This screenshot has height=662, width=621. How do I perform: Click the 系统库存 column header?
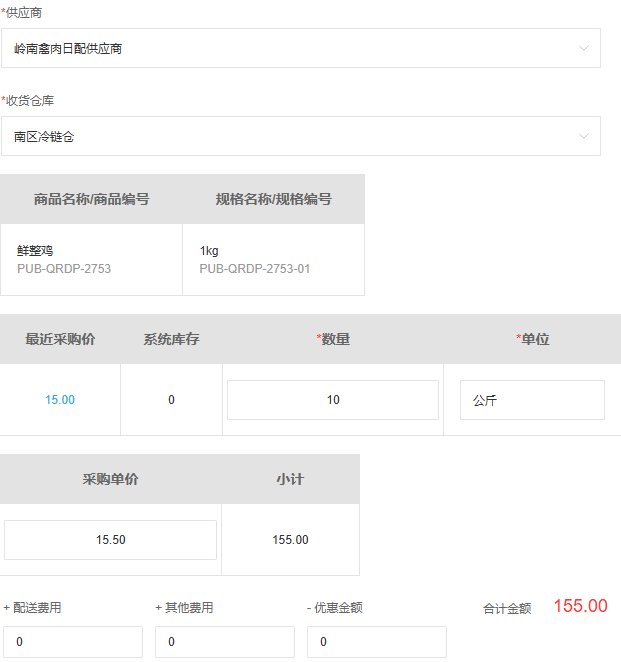coord(171,339)
